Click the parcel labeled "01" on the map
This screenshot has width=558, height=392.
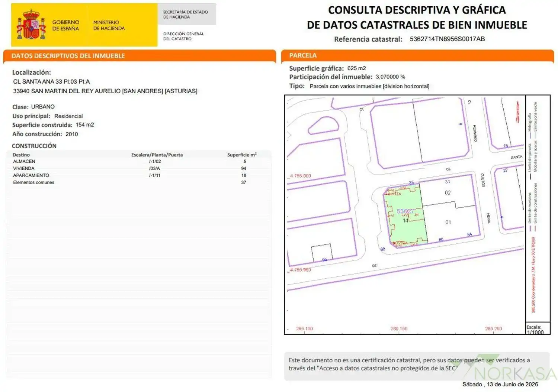pos(448,222)
